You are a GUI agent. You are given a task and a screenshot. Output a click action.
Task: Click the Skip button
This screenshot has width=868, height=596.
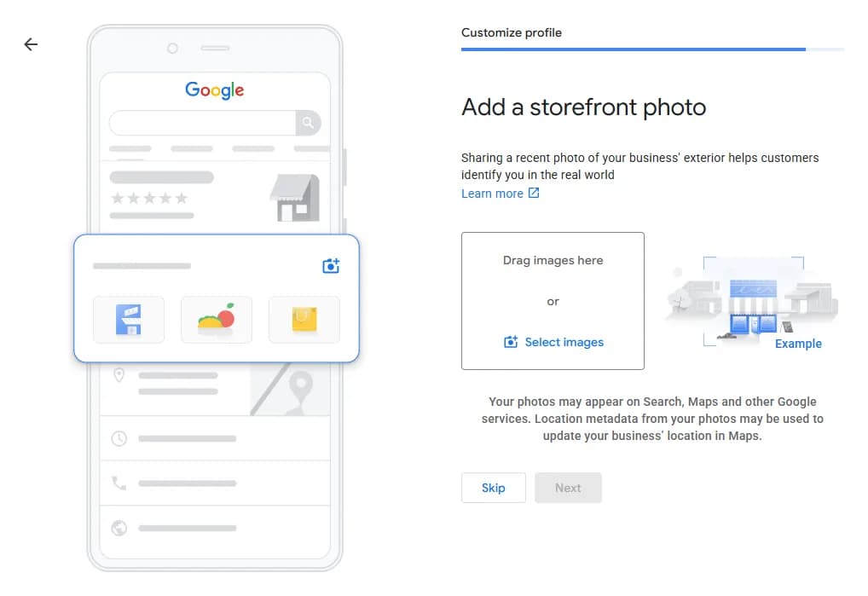[493, 488]
